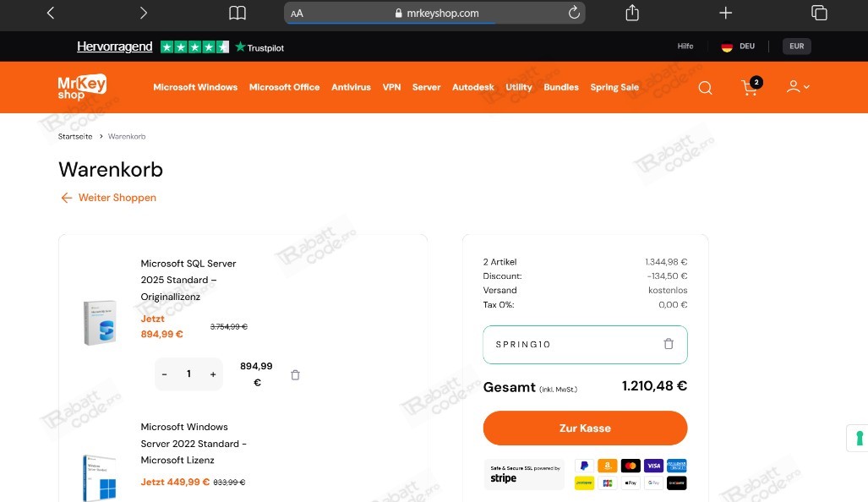Image resolution: width=868 pixels, height=502 pixels.
Task: Click the user account icon
Action: [792, 87]
